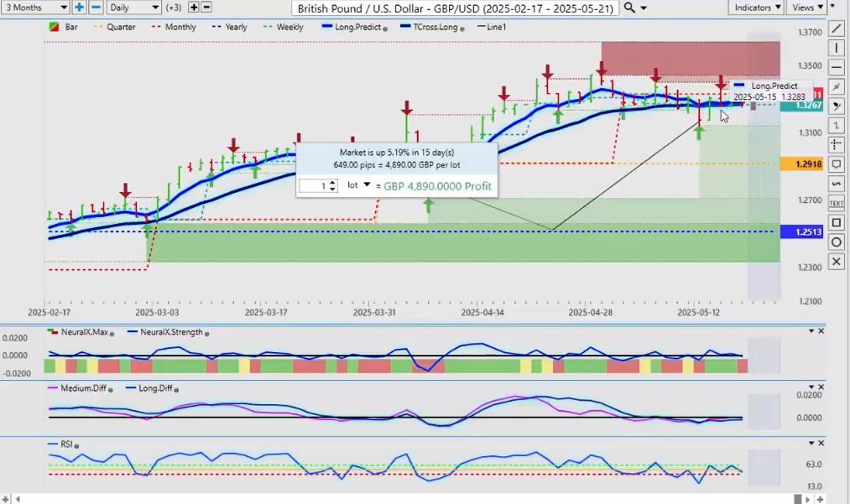Toggle the Monthly line legend
850x504 pixels.
pyautogui.click(x=174, y=27)
